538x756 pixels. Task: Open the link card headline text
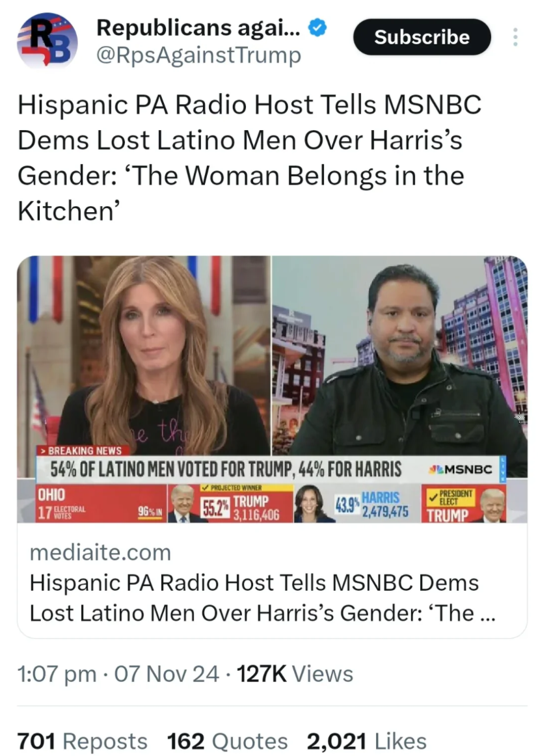tap(262, 598)
